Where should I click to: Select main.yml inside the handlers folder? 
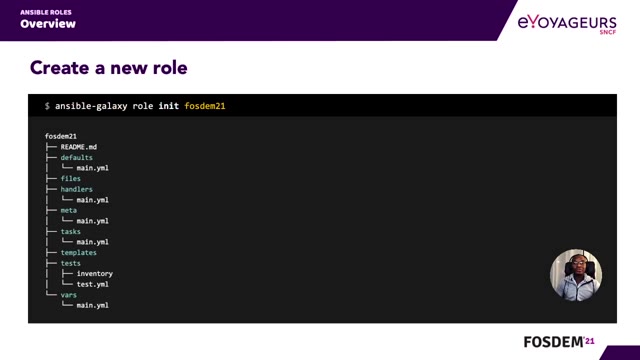click(x=93, y=200)
